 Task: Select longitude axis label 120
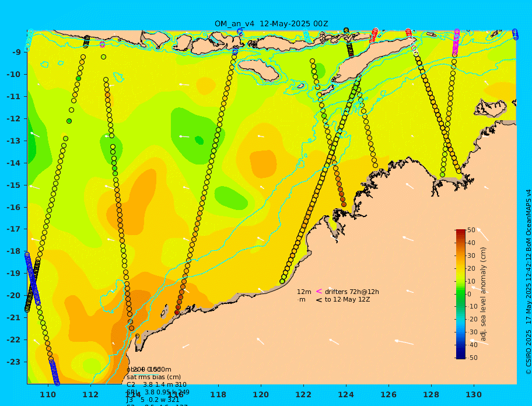click(x=261, y=394)
